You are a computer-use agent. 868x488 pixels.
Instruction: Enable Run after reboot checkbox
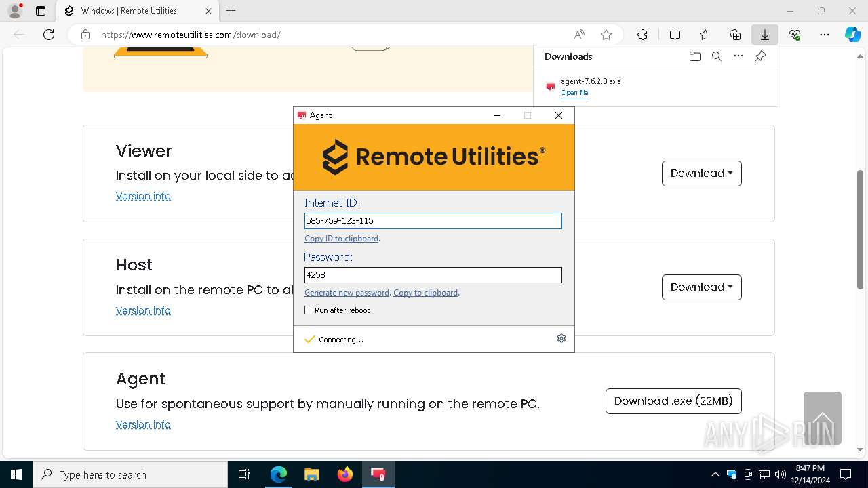tap(309, 310)
